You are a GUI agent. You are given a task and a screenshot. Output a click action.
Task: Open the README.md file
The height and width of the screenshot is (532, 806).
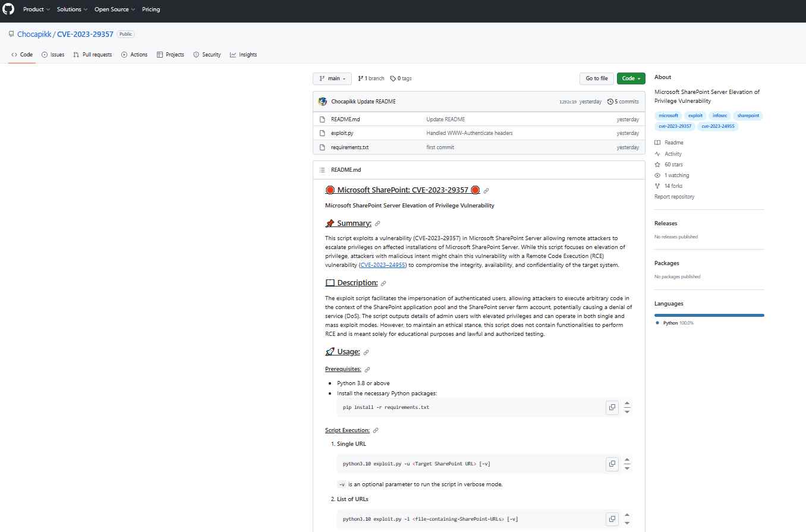[x=345, y=119]
